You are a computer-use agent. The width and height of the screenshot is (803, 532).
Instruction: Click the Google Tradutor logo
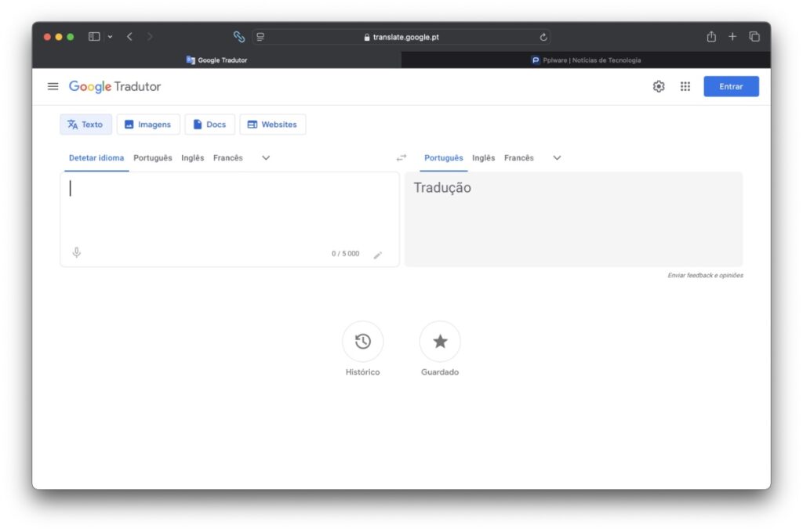click(x=114, y=86)
